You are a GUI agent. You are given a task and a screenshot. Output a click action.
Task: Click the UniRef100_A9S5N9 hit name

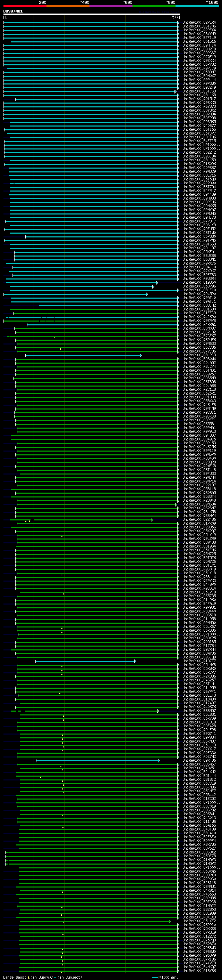coord(199,378)
